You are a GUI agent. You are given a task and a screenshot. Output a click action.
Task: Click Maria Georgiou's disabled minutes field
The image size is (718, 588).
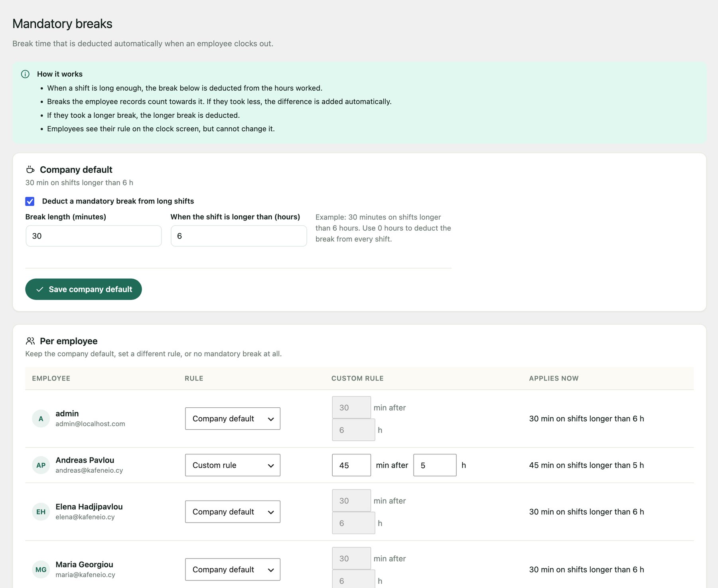click(351, 558)
